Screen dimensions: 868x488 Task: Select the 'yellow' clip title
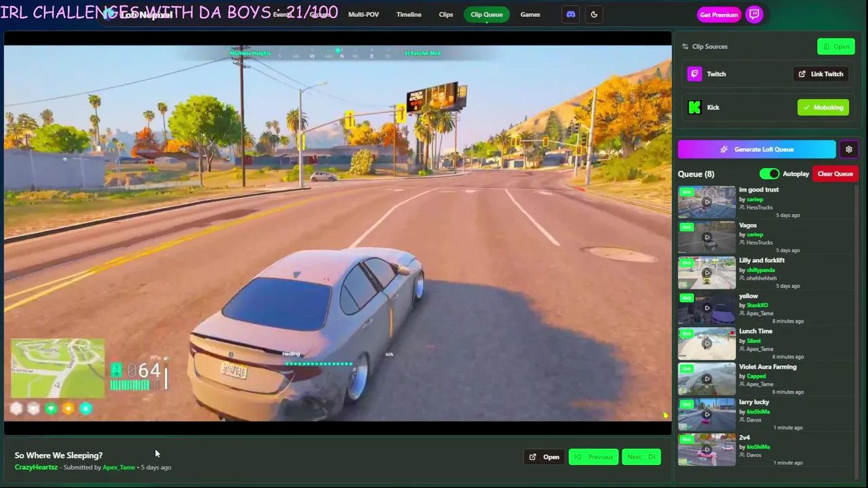[x=749, y=296]
